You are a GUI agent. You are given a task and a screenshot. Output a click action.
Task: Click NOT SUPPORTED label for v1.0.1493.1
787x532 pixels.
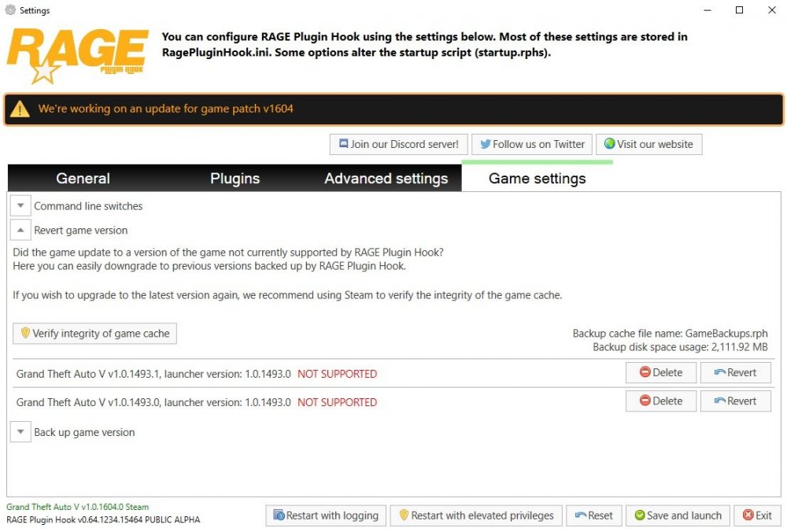[x=338, y=374]
